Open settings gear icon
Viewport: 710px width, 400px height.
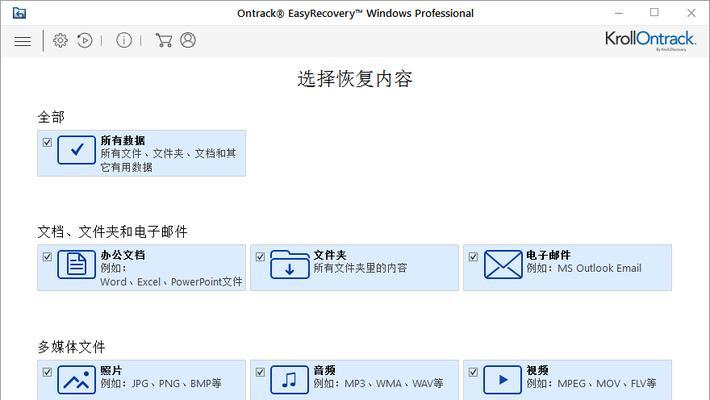[x=60, y=40]
